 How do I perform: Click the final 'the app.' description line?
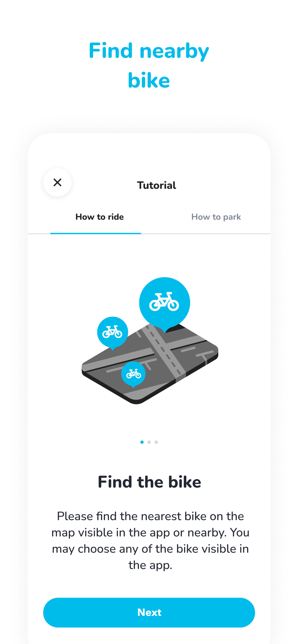point(150,565)
